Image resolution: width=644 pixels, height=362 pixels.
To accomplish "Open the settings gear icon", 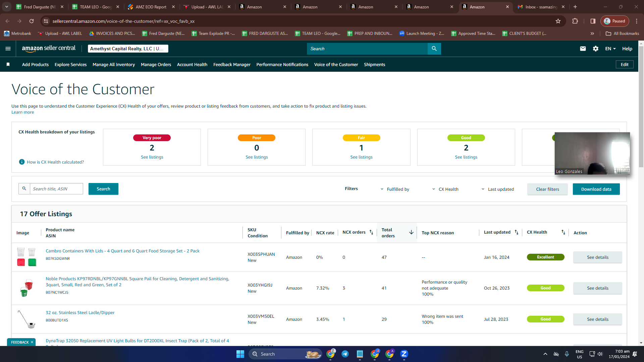I will [x=596, y=49].
